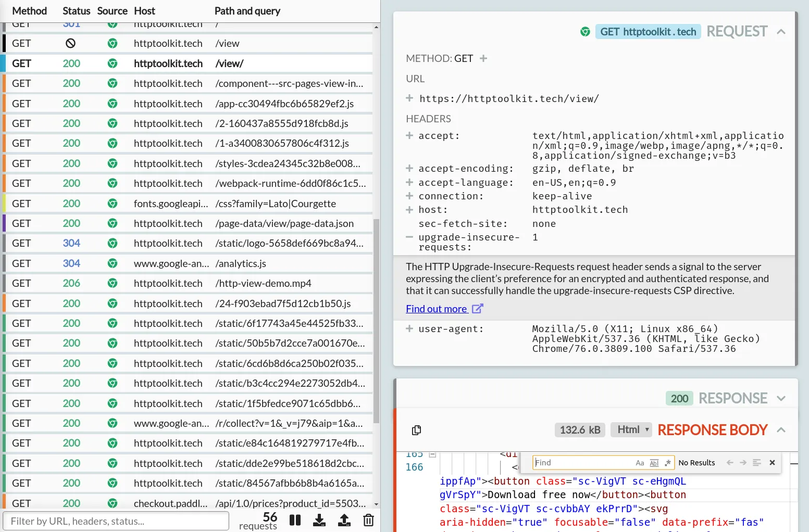Jump to the previous find match

pos(730,462)
